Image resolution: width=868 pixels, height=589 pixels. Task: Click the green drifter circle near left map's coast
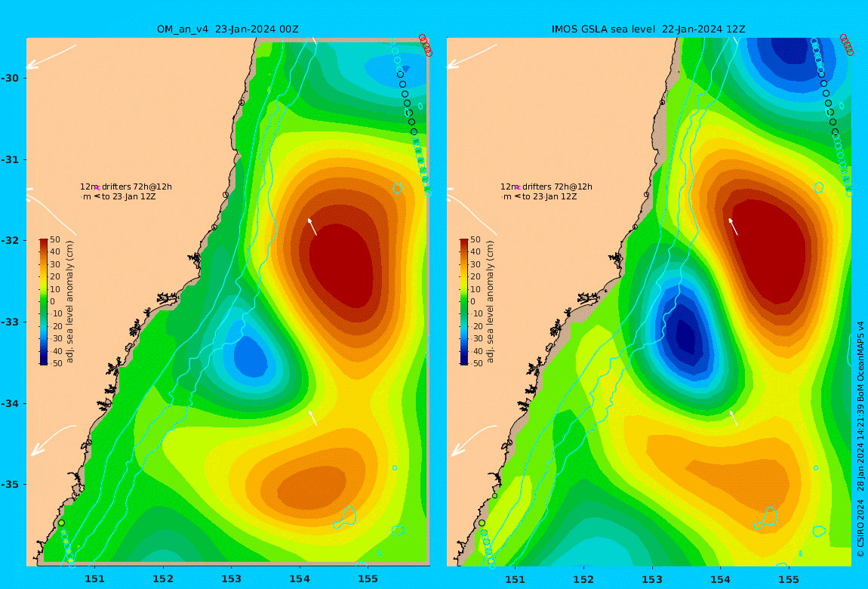coord(61,523)
